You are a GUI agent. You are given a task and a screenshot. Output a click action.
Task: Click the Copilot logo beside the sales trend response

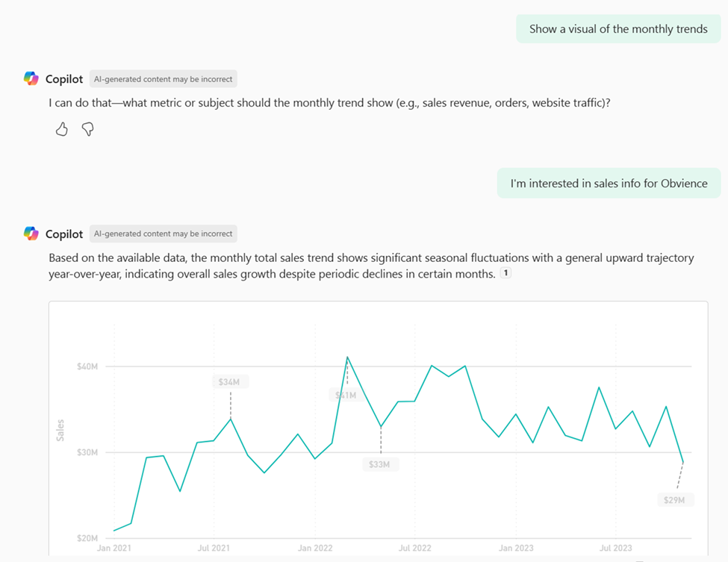click(31, 234)
